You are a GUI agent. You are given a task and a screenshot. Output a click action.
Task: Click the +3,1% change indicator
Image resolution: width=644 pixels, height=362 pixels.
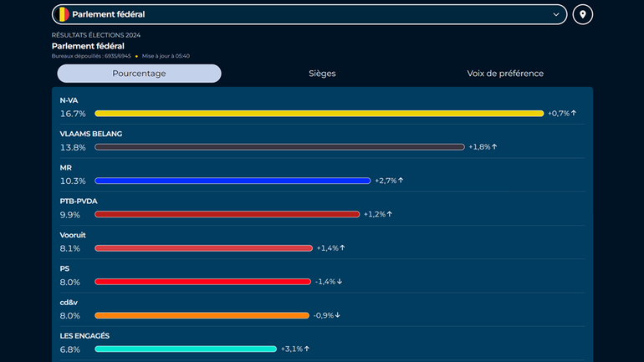[295, 349]
